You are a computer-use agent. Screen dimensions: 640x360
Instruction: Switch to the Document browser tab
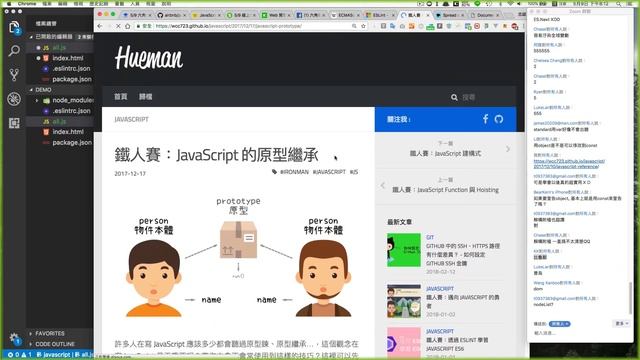pos(484,15)
